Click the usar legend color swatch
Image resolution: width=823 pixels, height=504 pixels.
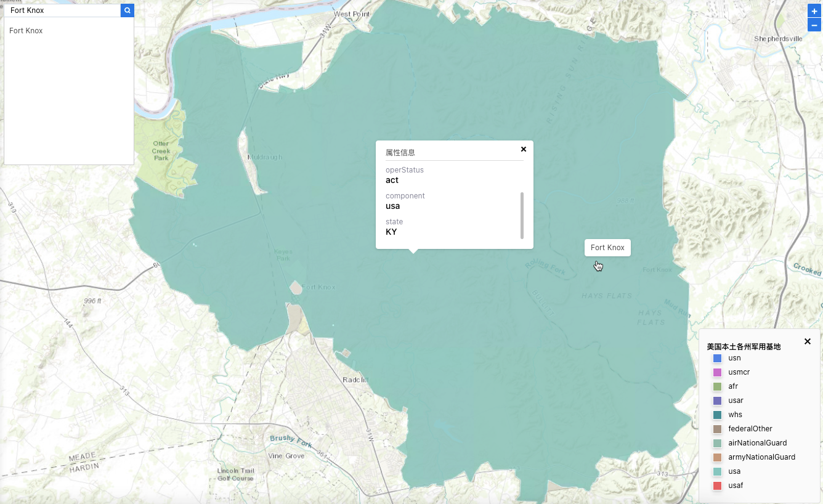(x=717, y=400)
